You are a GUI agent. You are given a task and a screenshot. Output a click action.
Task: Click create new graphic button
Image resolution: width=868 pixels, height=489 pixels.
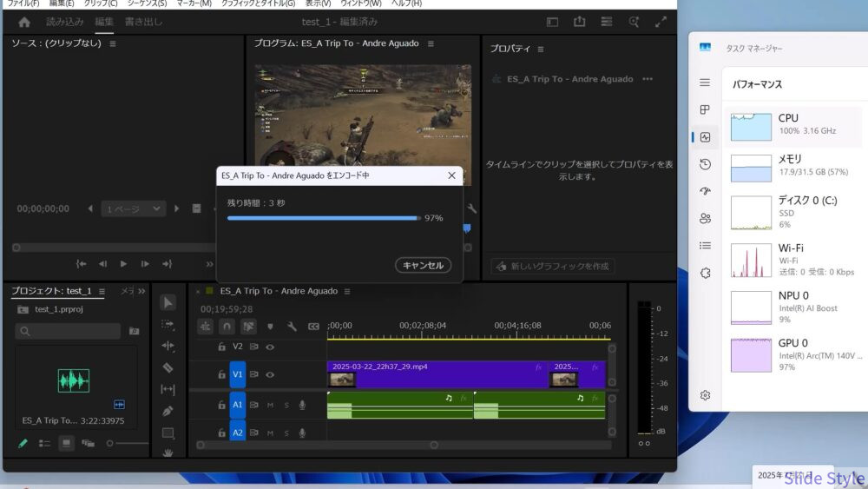553,267
